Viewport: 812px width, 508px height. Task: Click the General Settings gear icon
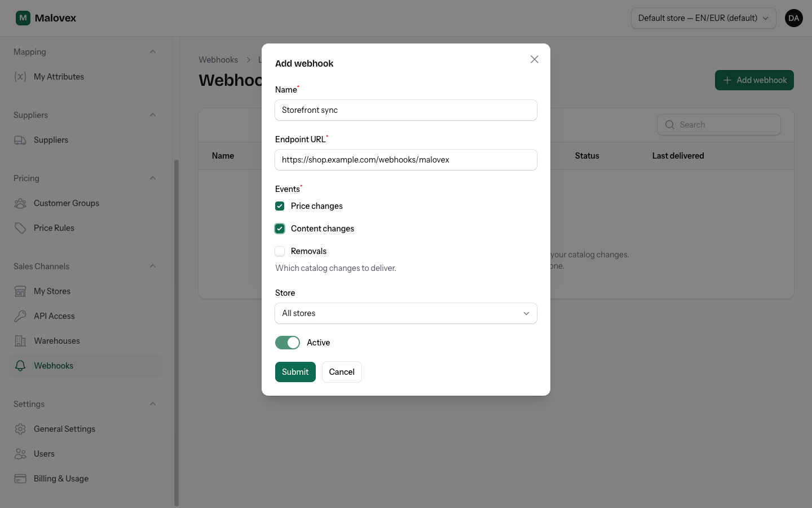[20, 429]
